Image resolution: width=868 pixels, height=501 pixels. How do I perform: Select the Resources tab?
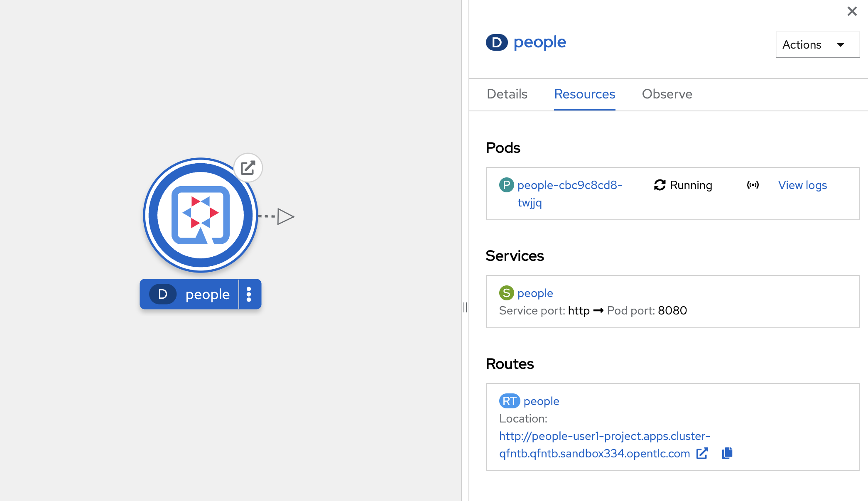pyautogui.click(x=584, y=94)
